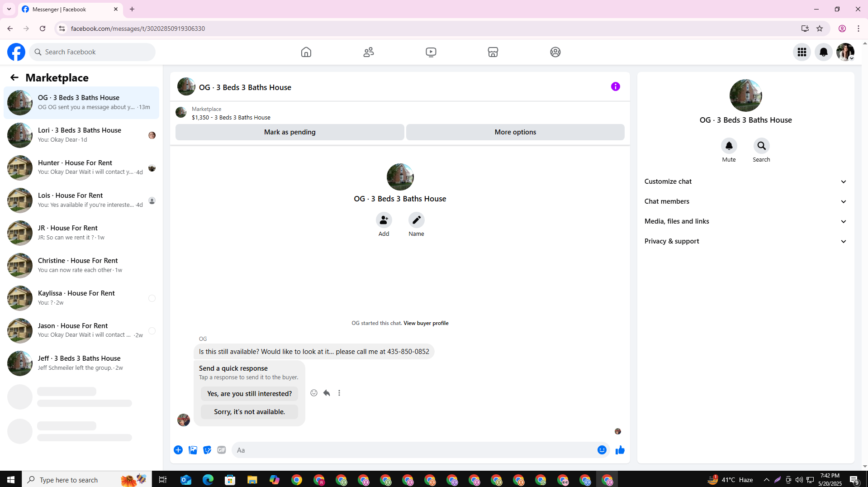Image resolution: width=868 pixels, height=487 pixels.
Task: Send a thumbs-up like
Action: [x=620, y=450]
